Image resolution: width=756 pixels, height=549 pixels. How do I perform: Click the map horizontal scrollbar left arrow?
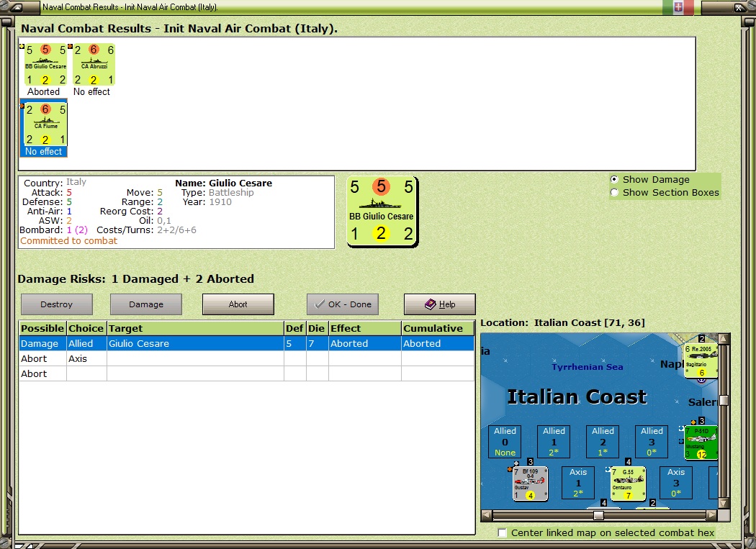tap(487, 515)
